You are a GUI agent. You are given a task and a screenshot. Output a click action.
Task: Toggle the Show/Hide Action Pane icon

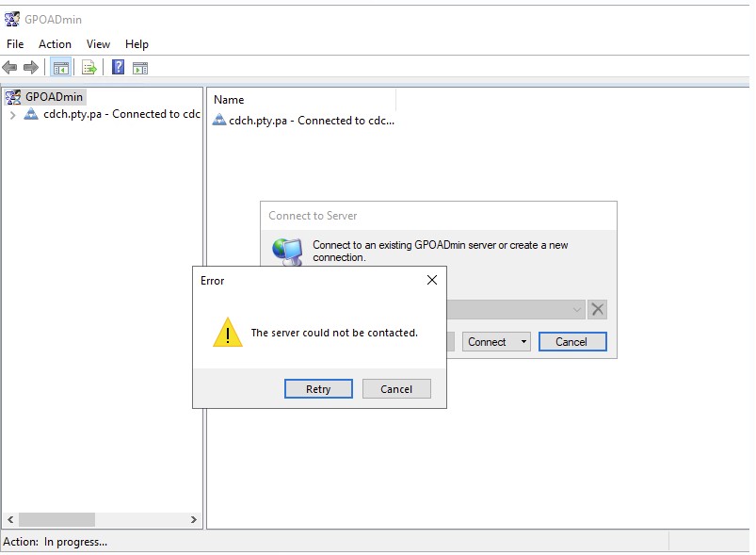point(140,67)
